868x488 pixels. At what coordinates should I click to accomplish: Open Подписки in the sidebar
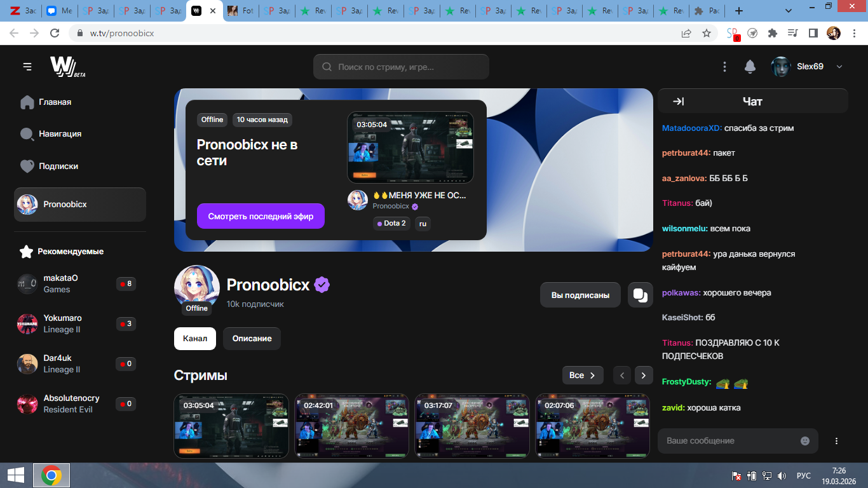(50, 166)
